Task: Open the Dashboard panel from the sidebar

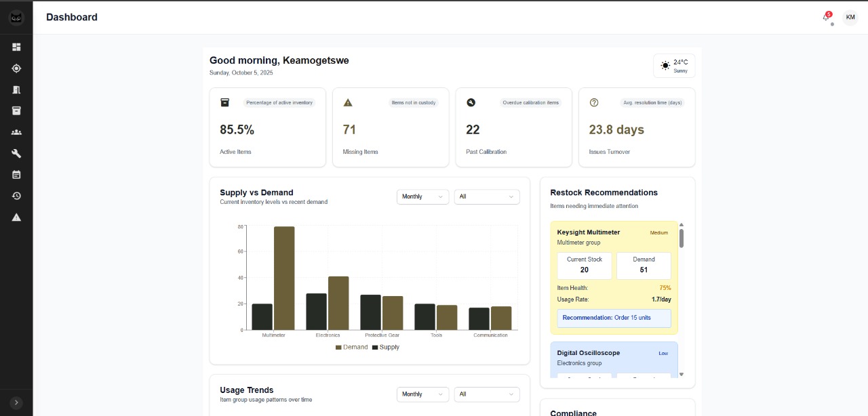Action: 16,47
